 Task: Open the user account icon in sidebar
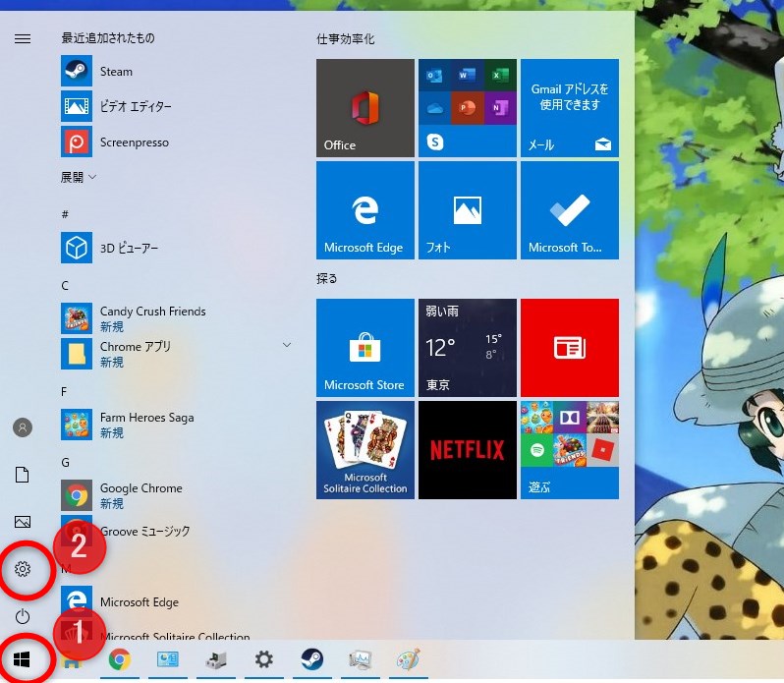point(23,427)
